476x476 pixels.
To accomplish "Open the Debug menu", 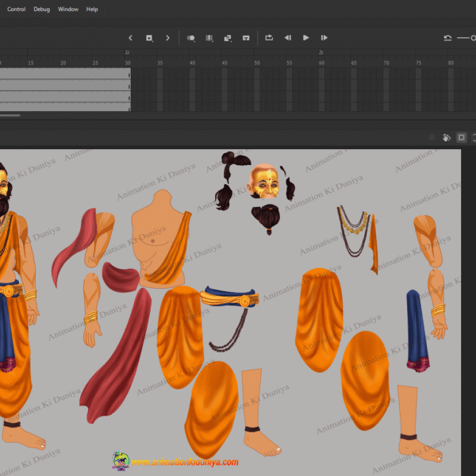I will 41,9.
